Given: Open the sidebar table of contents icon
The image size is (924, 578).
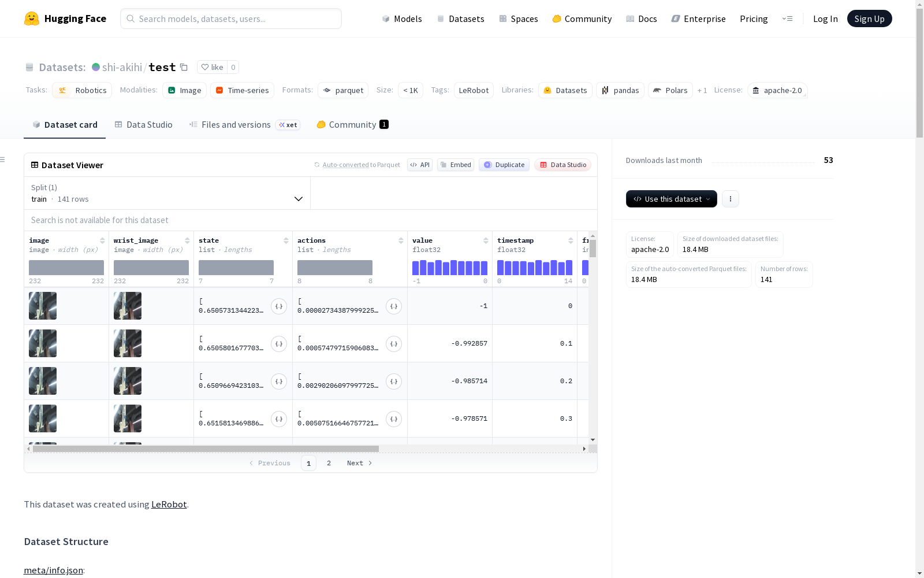Looking at the screenshot, I should [x=3, y=160].
